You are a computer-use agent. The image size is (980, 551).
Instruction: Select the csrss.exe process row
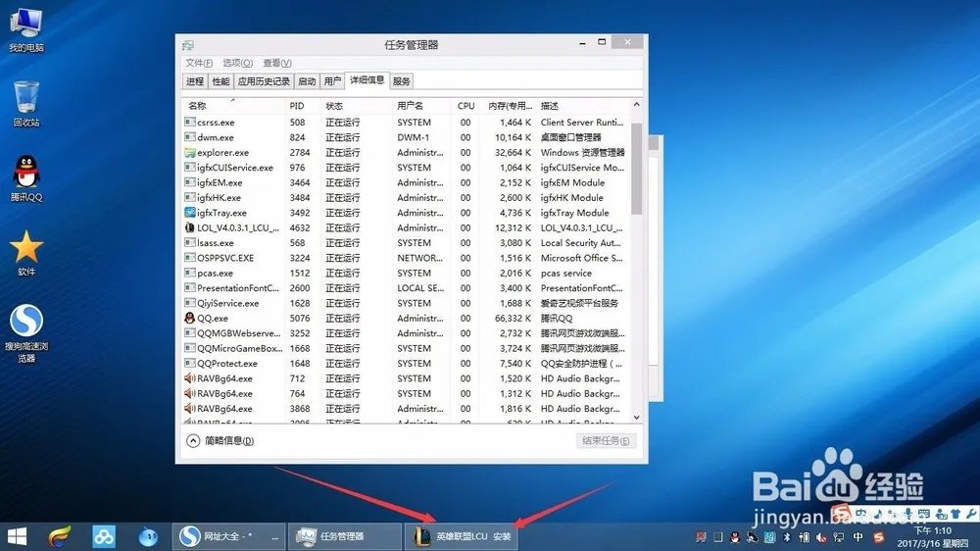(x=406, y=123)
